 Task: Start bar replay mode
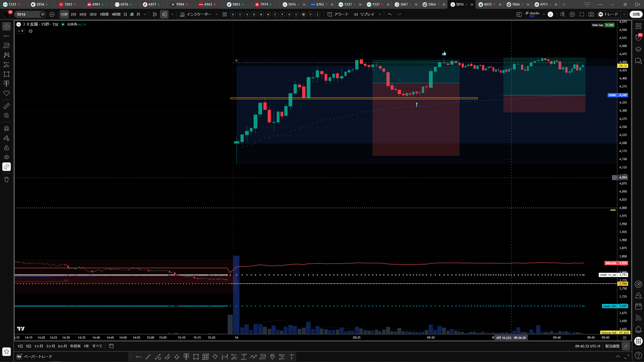[364, 14]
